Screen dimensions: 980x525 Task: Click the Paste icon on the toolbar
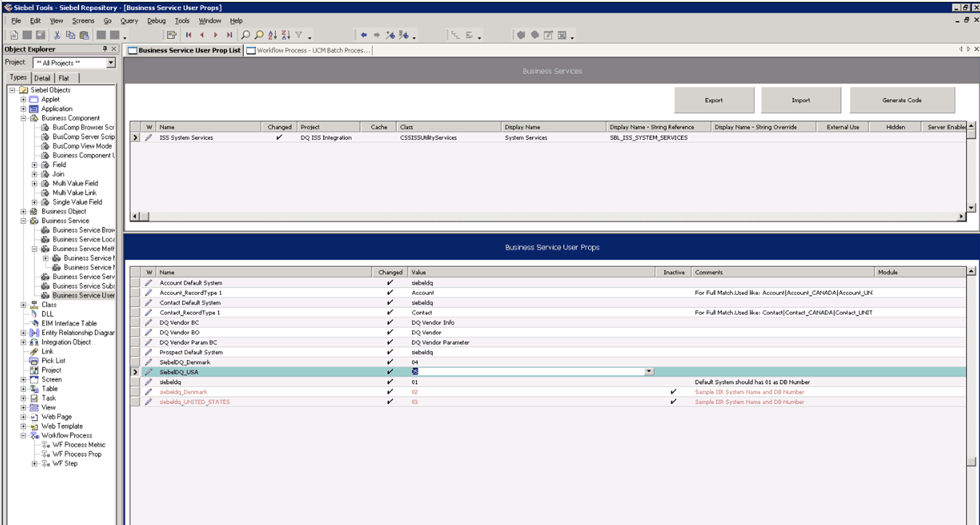pos(83,35)
